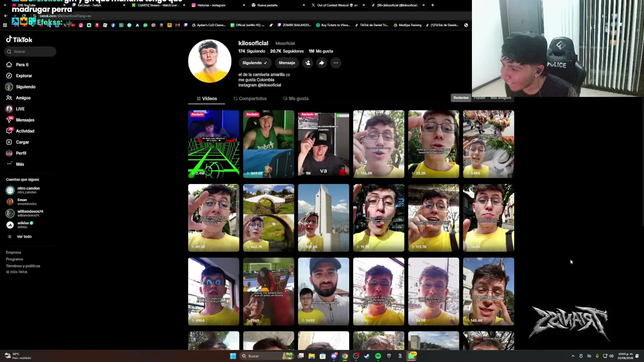The height and width of the screenshot is (362, 644).
Task: View the 174 Siguiendo list
Action: (x=252, y=51)
